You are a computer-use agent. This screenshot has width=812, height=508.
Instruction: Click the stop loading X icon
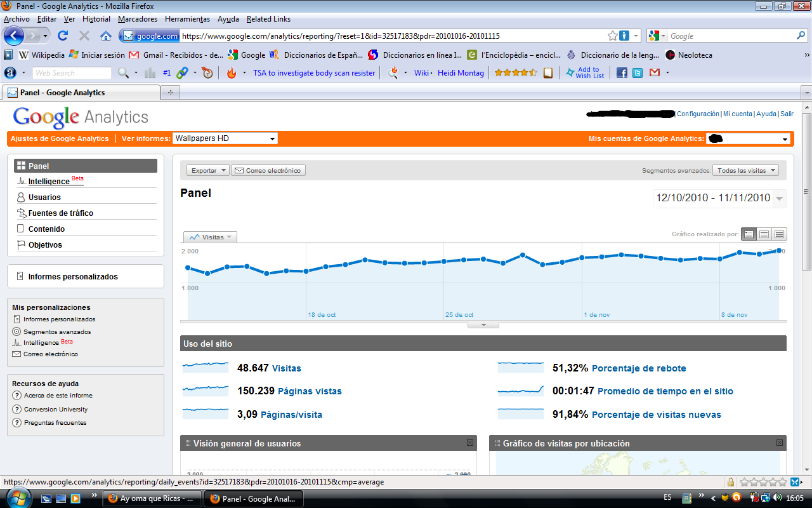(84, 36)
